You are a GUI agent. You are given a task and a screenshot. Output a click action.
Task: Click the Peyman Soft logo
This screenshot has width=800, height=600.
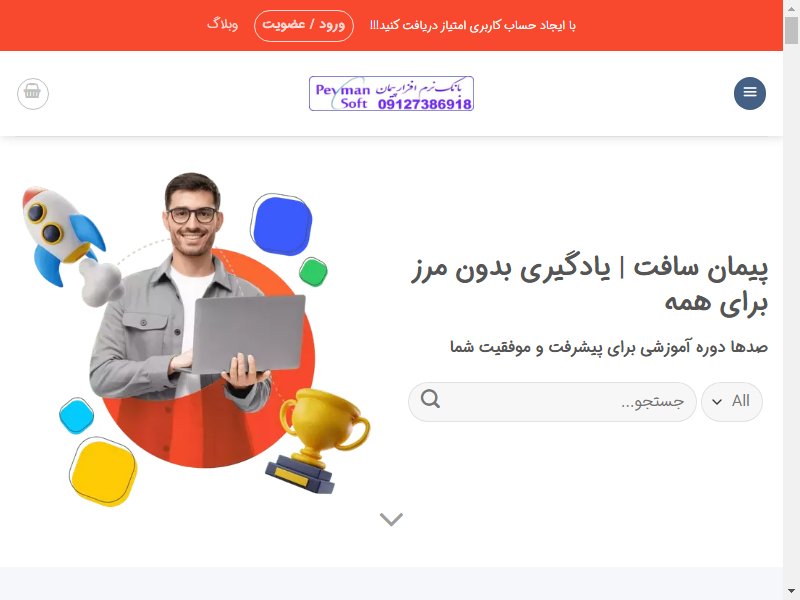click(391, 93)
